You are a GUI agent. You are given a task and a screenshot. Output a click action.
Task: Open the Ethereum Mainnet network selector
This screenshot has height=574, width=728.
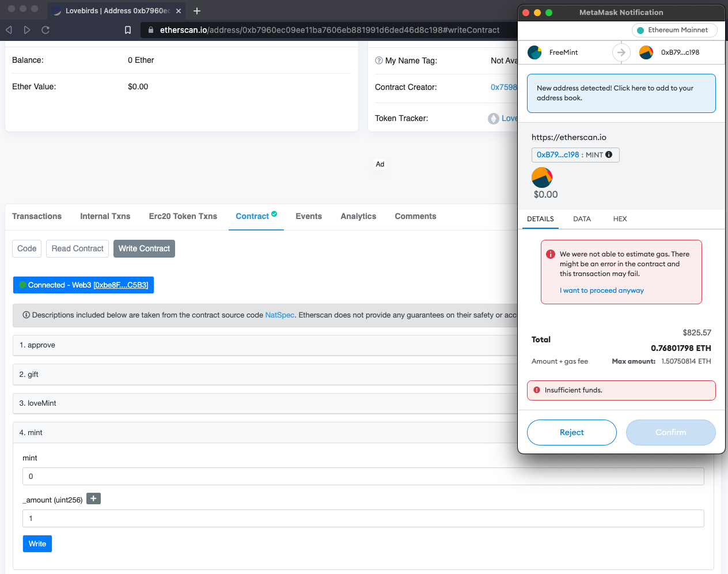coord(674,30)
